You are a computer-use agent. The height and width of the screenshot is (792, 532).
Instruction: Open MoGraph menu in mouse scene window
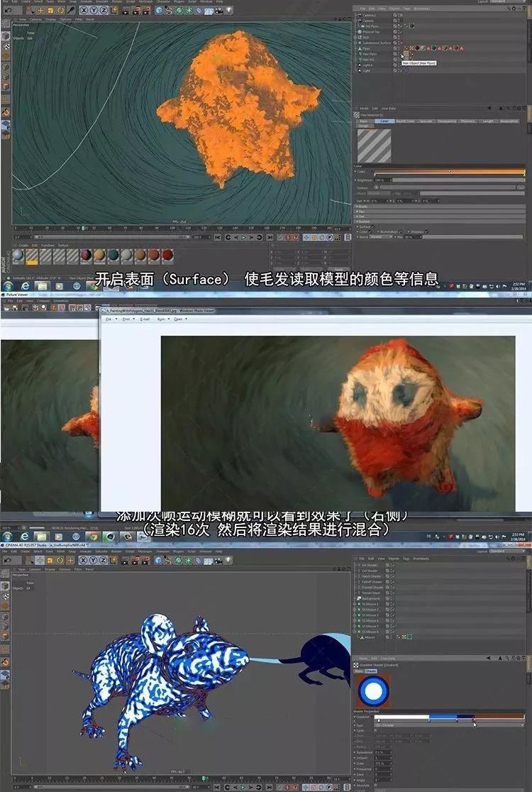(x=145, y=551)
